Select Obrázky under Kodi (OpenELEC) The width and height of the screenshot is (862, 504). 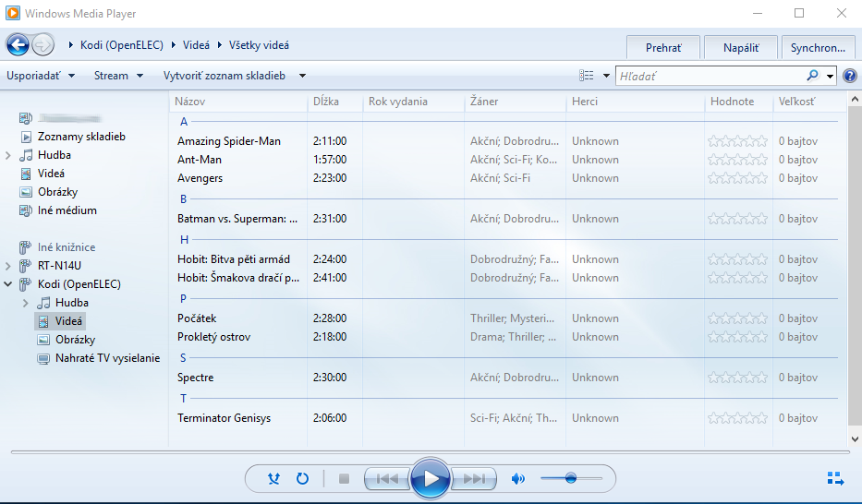pos(76,340)
